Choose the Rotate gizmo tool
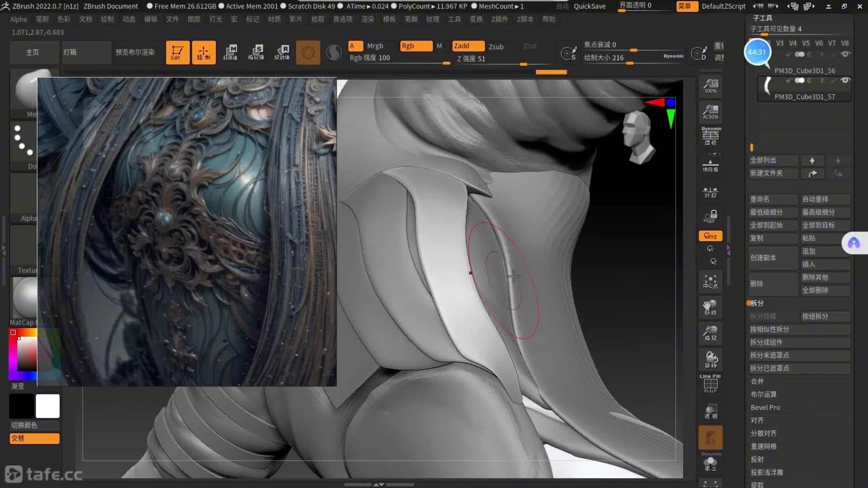Image resolution: width=868 pixels, height=488 pixels. pos(282,52)
